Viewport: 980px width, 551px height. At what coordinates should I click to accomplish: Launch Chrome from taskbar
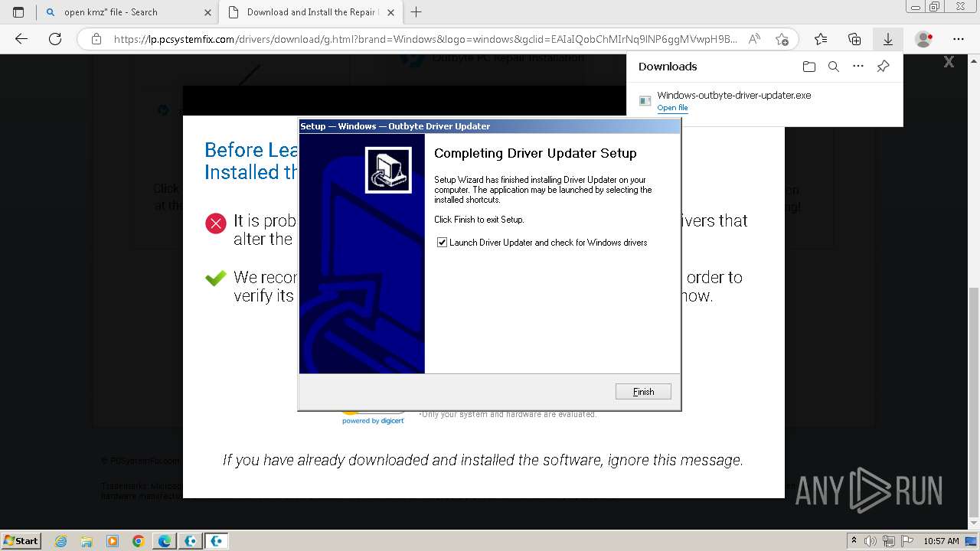138,541
